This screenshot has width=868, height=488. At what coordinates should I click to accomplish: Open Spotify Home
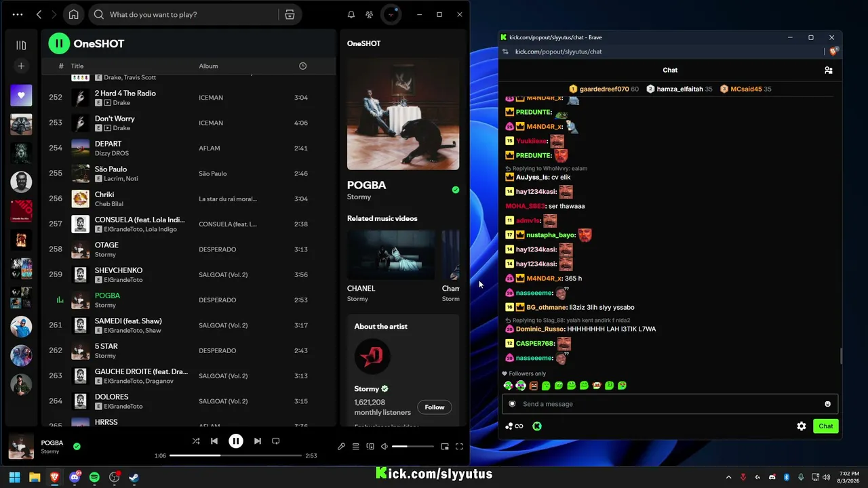[x=74, y=14]
